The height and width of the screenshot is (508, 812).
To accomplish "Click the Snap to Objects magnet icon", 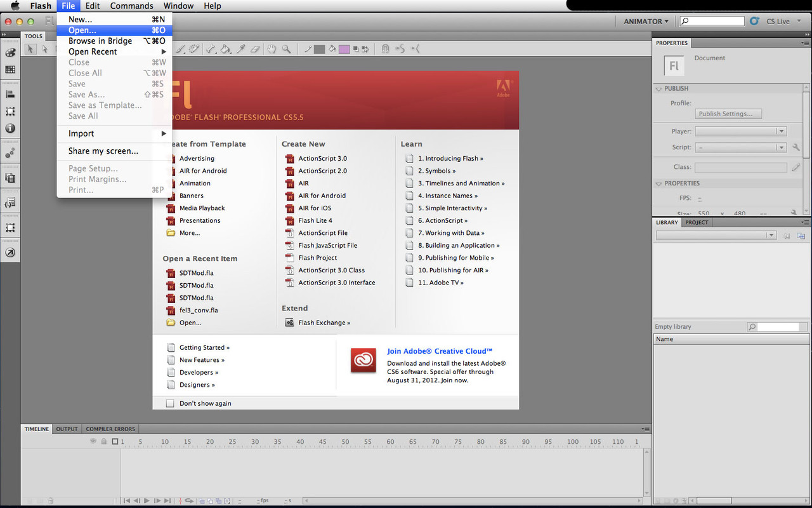I will 385,49.
